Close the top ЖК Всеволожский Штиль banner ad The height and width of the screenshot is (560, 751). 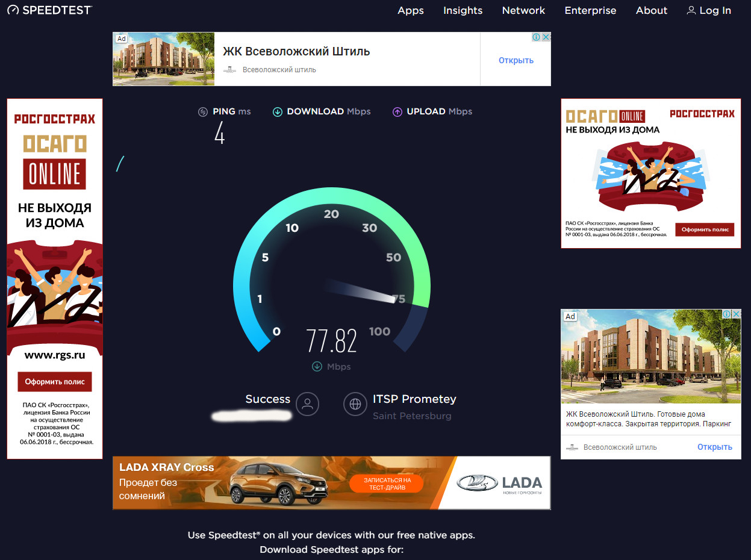(546, 37)
